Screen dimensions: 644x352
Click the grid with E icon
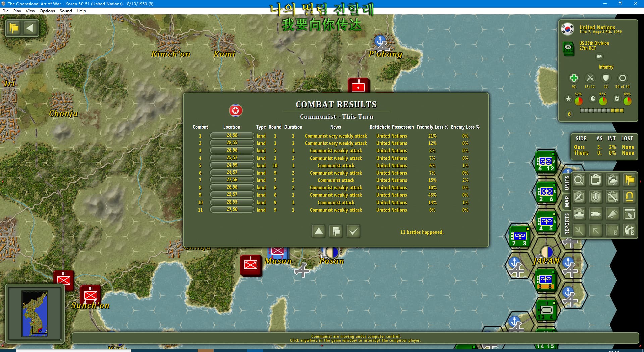coord(612,231)
